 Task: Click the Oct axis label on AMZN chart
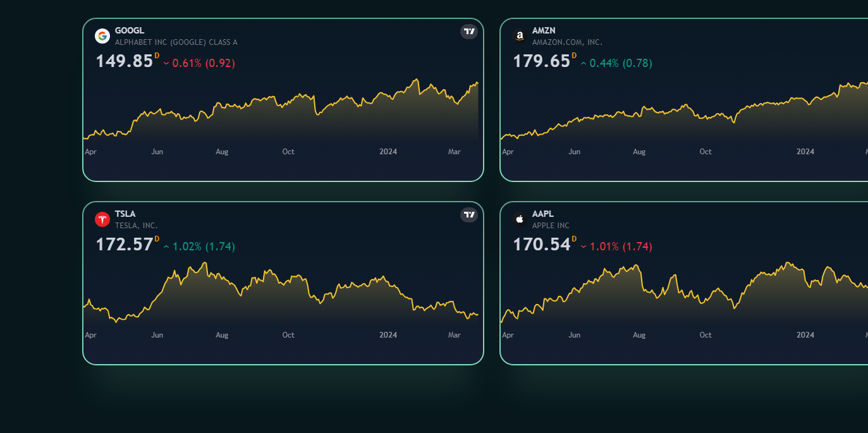[706, 152]
